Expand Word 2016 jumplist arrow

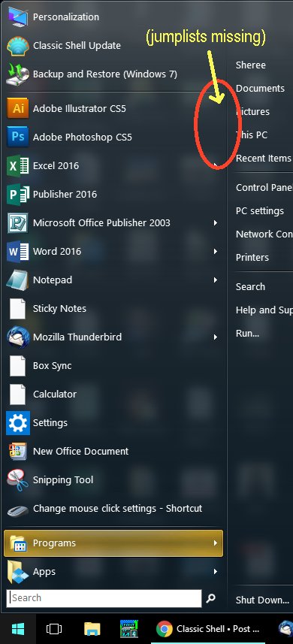pos(216,251)
